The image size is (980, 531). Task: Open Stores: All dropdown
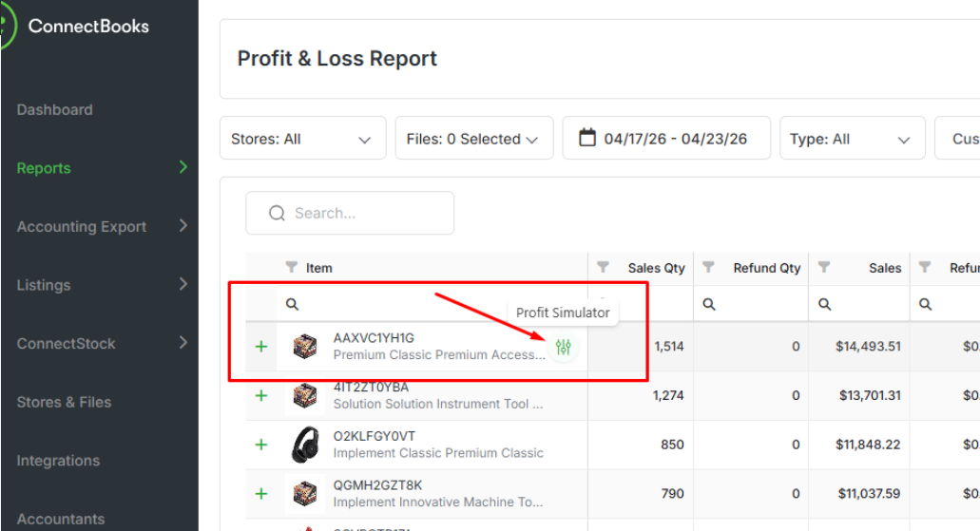click(x=302, y=138)
